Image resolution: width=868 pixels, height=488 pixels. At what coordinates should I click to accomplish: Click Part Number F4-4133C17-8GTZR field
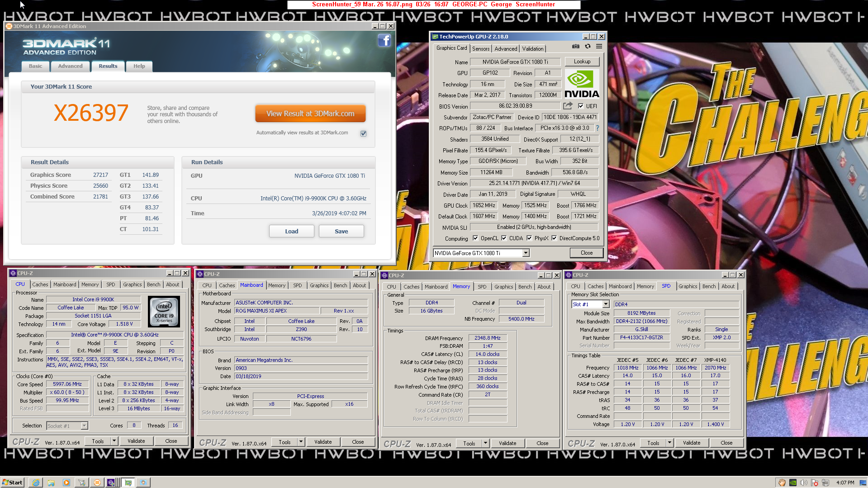pos(641,337)
